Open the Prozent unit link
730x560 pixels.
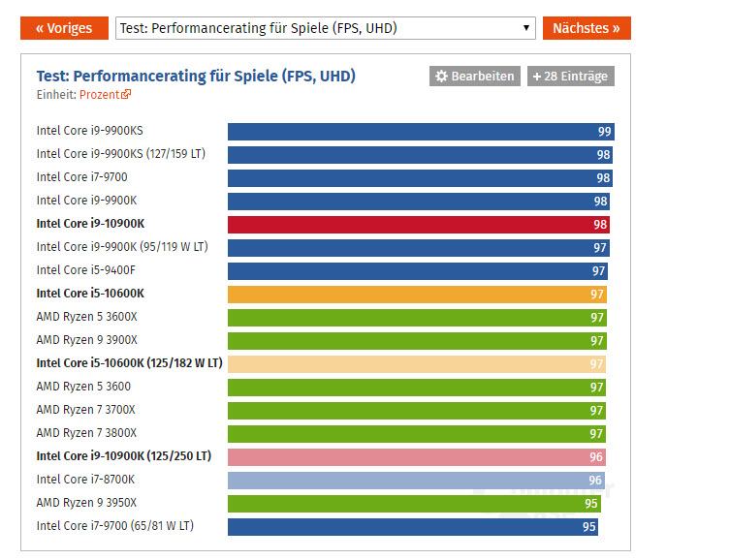(x=100, y=94)
